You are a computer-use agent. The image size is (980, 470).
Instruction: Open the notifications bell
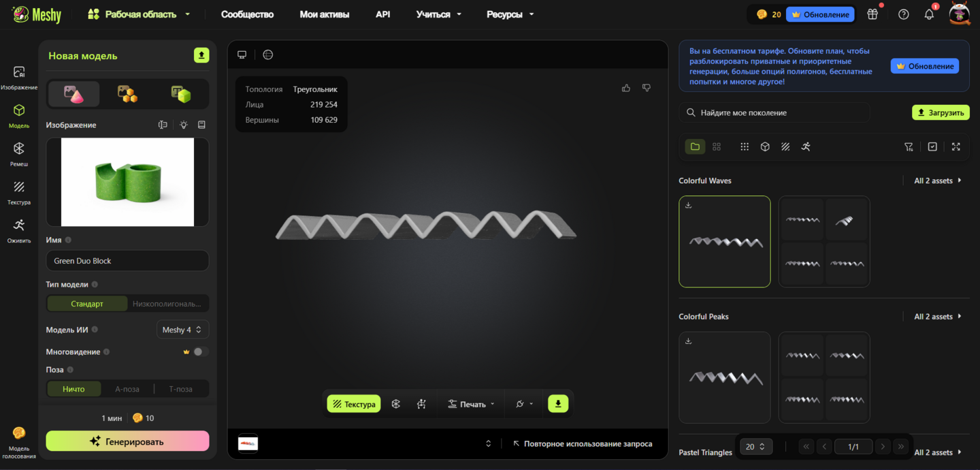[929, 14]
